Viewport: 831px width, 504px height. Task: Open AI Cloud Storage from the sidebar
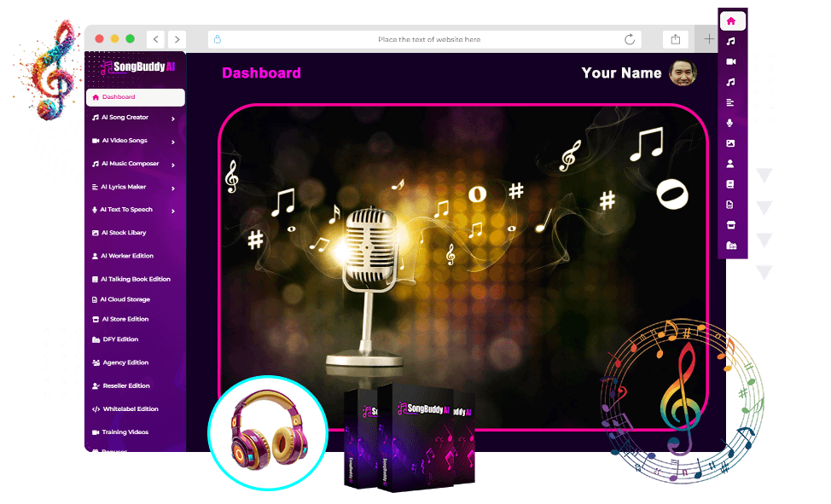click(x=125, y=299)
